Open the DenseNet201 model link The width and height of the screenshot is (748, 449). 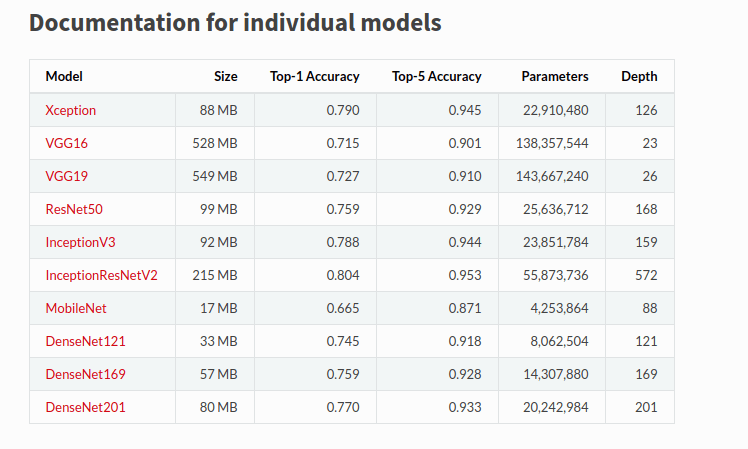pyautogui.click(x=85, y=407)
